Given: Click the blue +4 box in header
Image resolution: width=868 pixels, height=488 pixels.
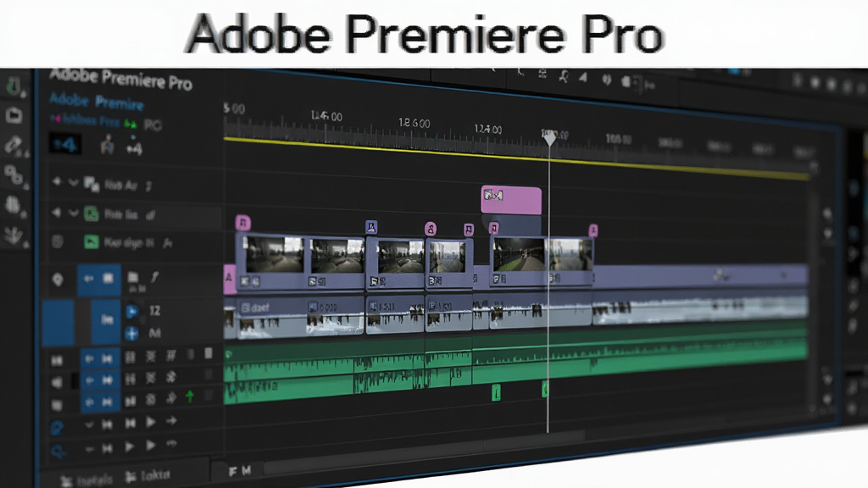Looking at the screenshot, I should 65,145.
